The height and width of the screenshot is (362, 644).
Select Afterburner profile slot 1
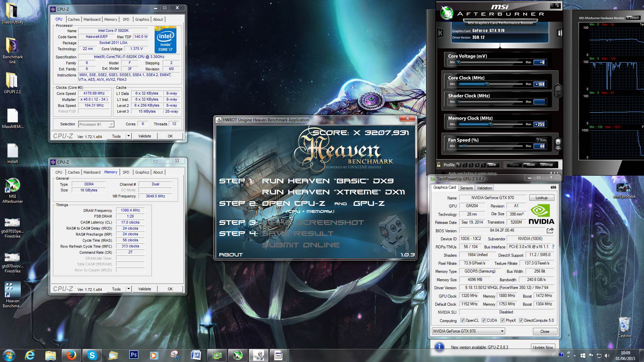[x=459, y=165]
